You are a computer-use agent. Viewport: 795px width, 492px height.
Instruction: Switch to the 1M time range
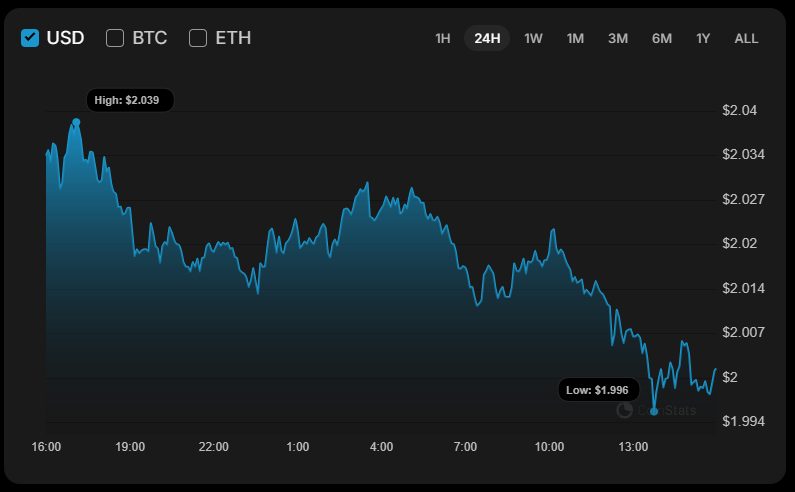coord(575,38)
